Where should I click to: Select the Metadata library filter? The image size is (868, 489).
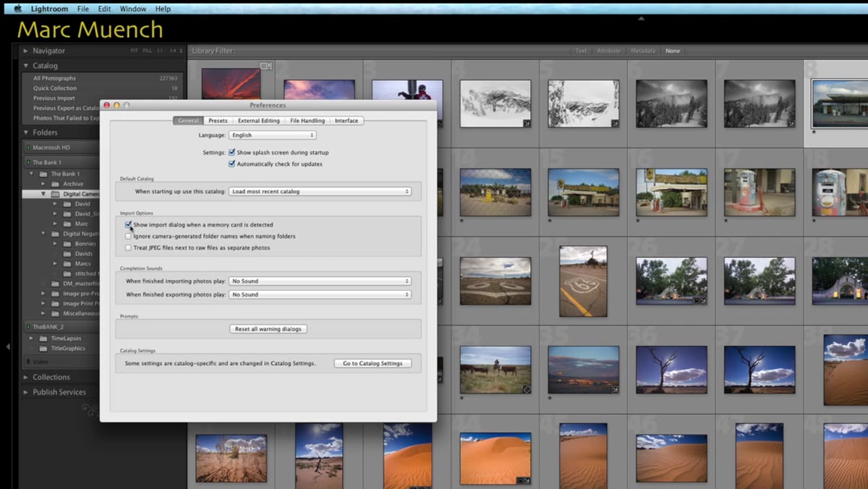coord(643,51)
